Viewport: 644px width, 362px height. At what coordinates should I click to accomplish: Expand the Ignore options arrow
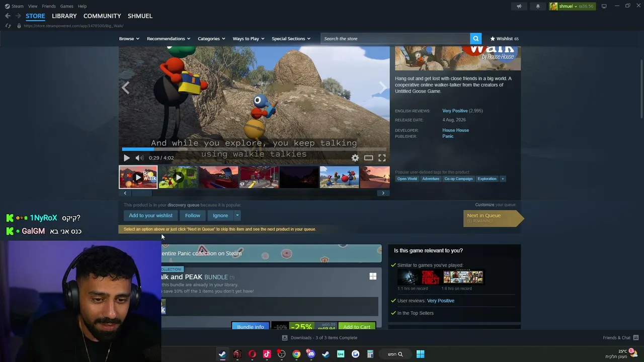237,216
